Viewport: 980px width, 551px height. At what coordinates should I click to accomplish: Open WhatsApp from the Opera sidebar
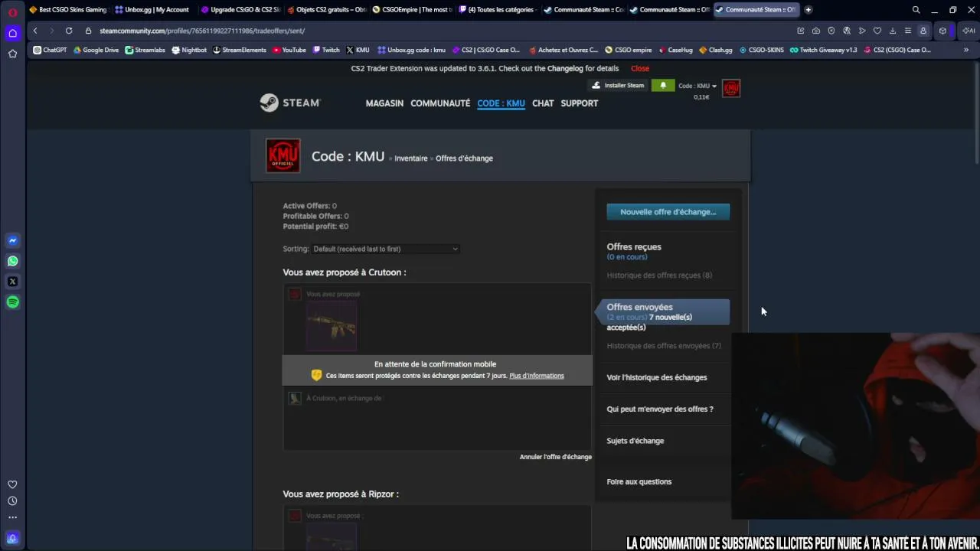(x=12, y=261)
